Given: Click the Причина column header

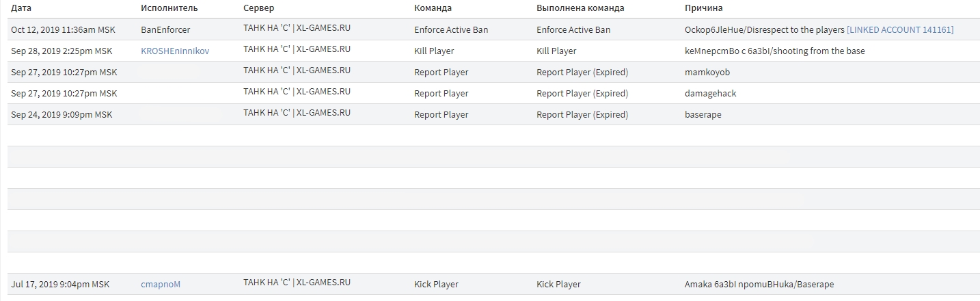Looking at the screenshot, I should [x=703, y=8].
